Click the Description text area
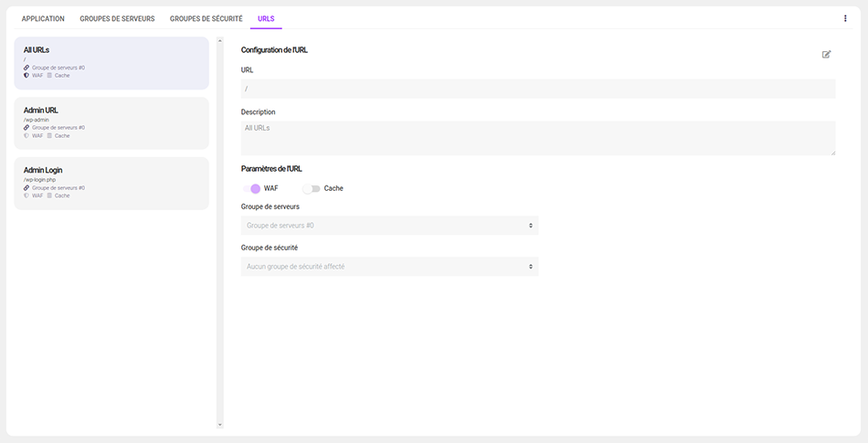The height and width of the screenshot is (443, 868). [x=537, y=138]
